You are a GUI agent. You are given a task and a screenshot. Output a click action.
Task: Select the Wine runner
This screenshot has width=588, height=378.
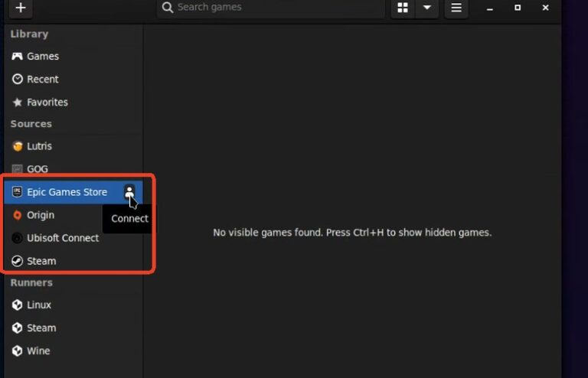coord(73,350)
